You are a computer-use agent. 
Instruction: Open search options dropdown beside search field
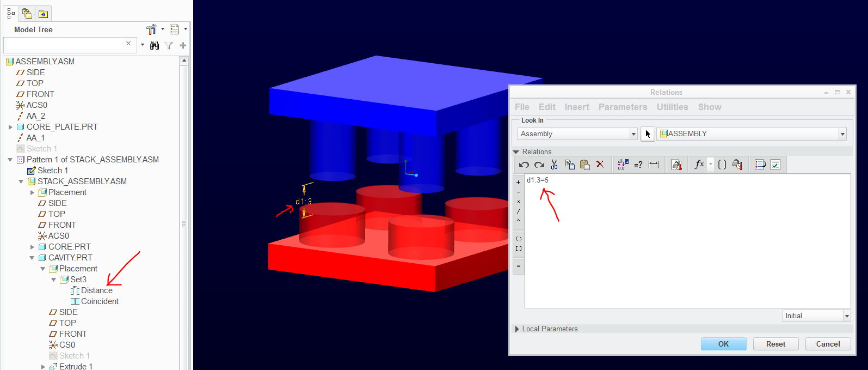143,45
